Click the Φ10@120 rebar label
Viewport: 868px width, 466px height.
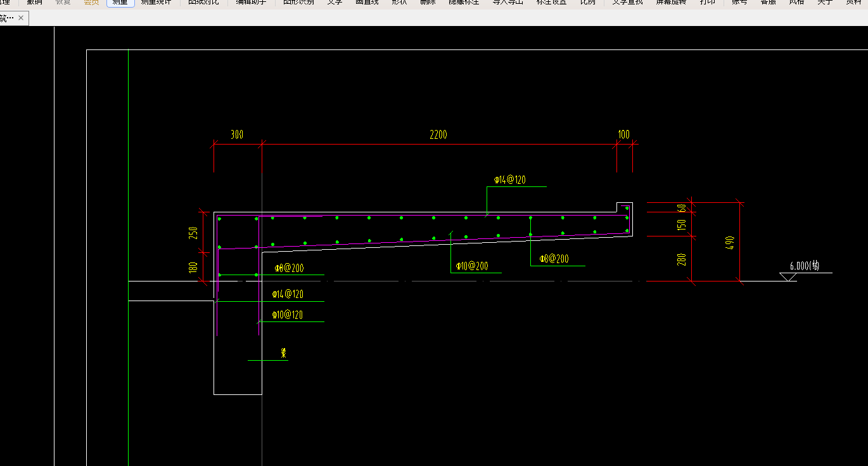pyautogui.click(x=288, y=314)
